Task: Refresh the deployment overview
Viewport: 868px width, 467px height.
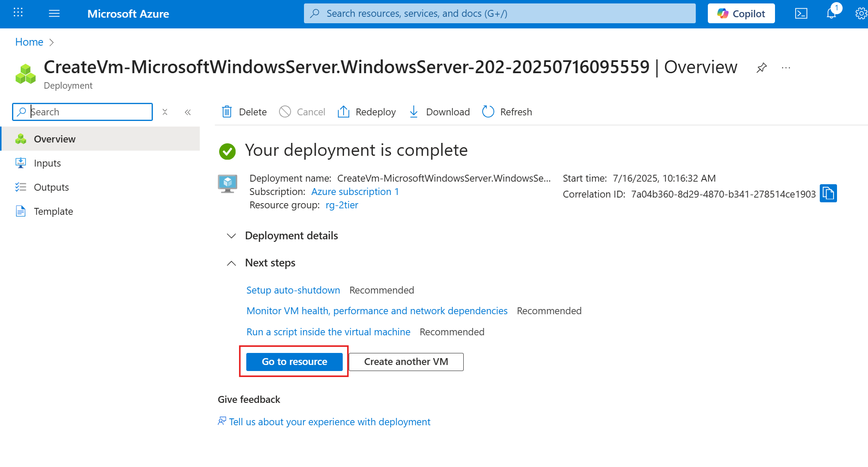Action: click(x=507, y=111)
